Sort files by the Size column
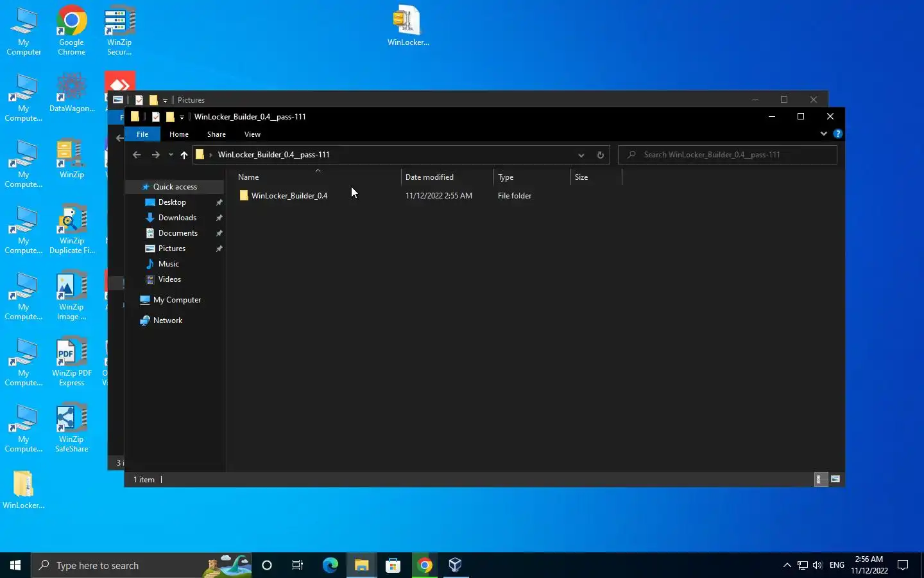Viewport: 924px width, 578px height. 596,177
